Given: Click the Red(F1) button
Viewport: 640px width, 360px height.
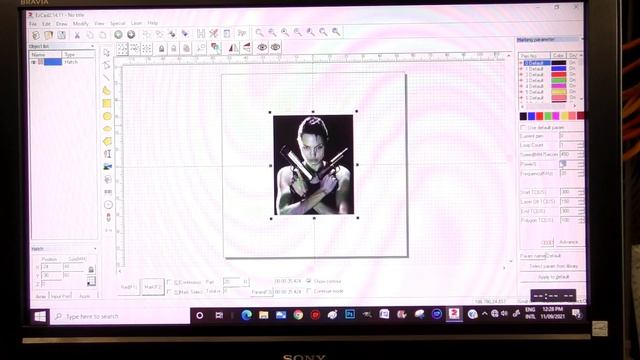Looking at the screenshot, I should pyautogui.click(x=129, y=287).
